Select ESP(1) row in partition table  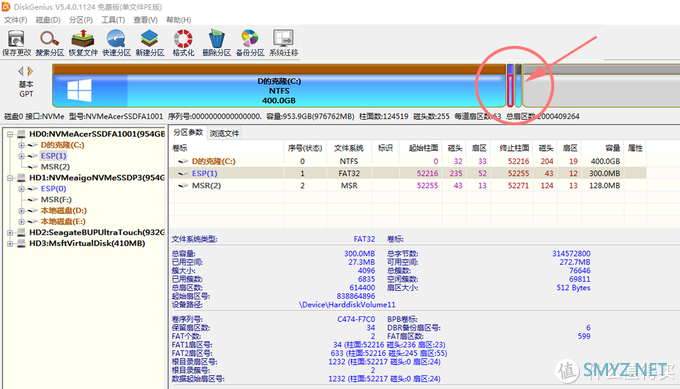click(408, 173)
